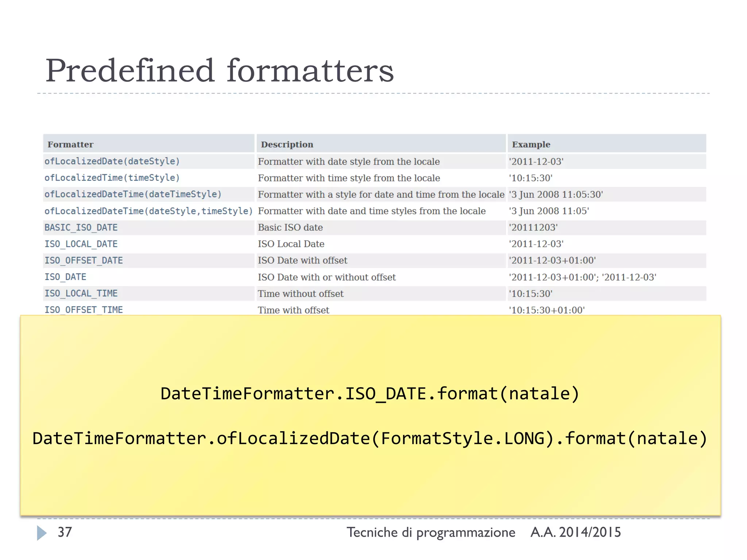Click the ISO_LOCAL_DATE formatter link

coord(81,244)
